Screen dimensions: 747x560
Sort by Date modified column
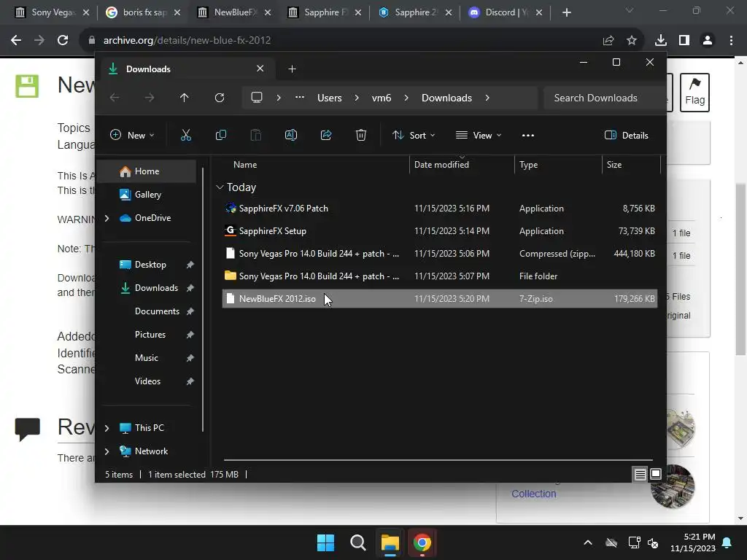(x=462, y=165)
